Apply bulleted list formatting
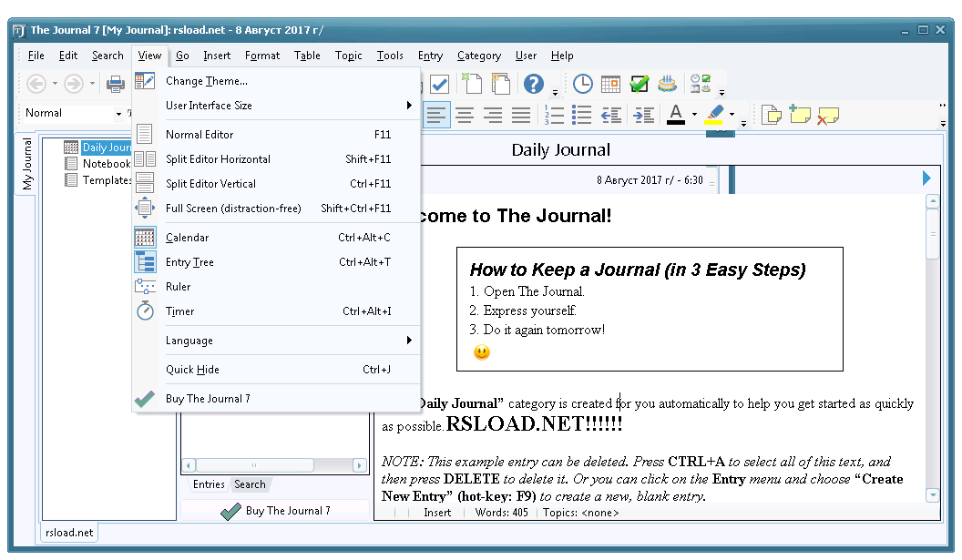 [581, 115]
